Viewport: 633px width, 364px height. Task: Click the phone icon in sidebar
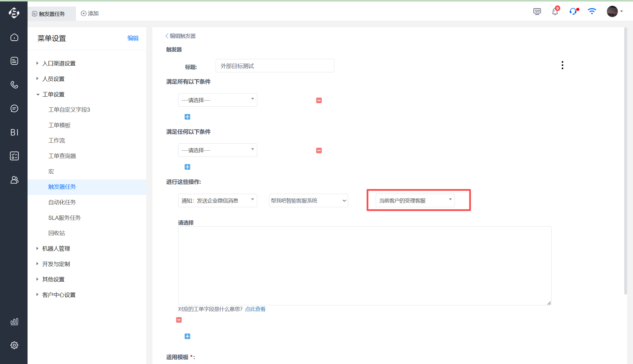[x=14, y=85]
